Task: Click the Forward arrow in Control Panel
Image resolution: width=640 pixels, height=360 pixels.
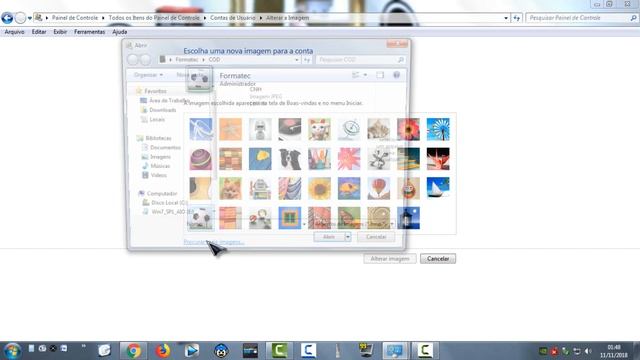Action: coord(20,18)
